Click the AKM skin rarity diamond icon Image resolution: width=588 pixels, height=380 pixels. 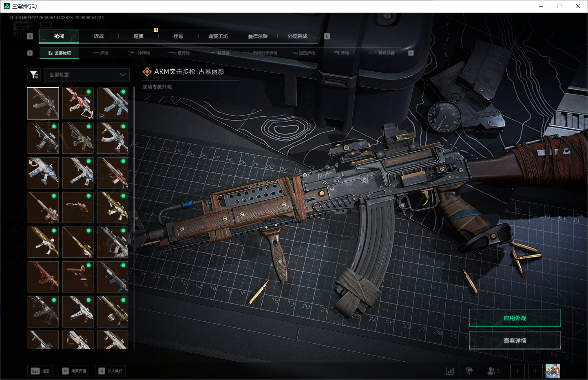[x=147, y=72]
